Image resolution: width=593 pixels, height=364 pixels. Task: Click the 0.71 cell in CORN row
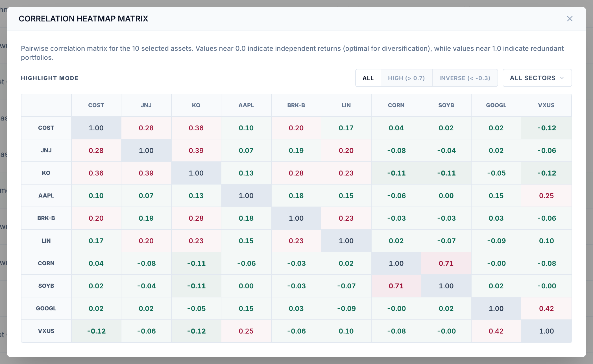(x=446, y=263)
